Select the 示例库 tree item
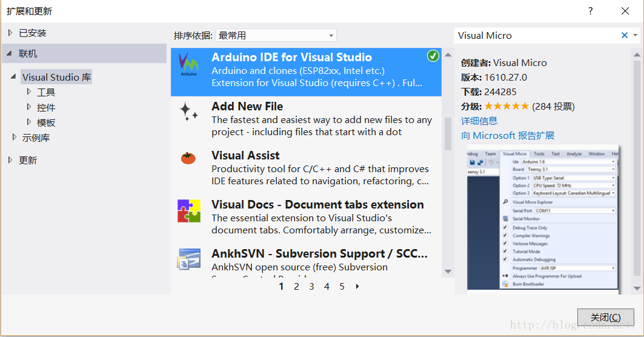Screen dimensions: 644x337 [x=36, y=138]
